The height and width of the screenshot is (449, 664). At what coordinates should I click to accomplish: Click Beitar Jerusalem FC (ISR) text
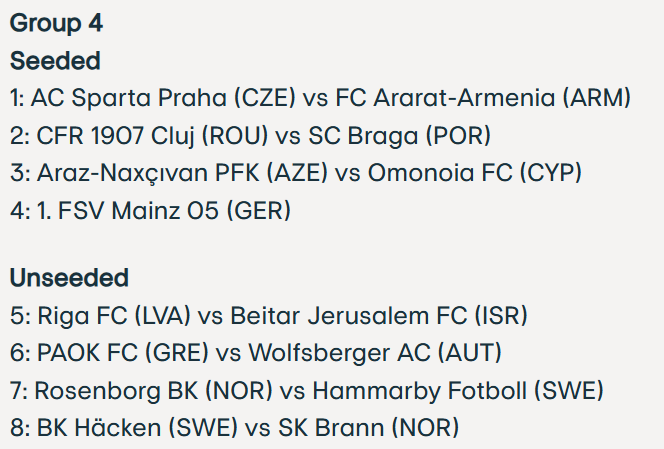point(379,316)
